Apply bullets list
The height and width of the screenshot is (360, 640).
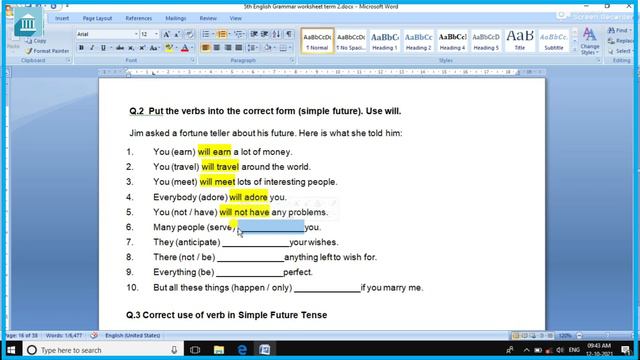pos(206,34)
